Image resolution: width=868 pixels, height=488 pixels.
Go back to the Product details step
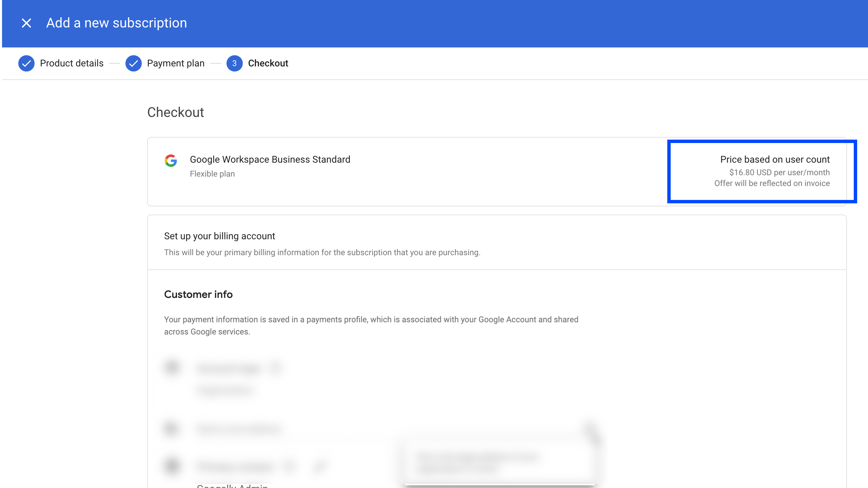coord(72,63)
